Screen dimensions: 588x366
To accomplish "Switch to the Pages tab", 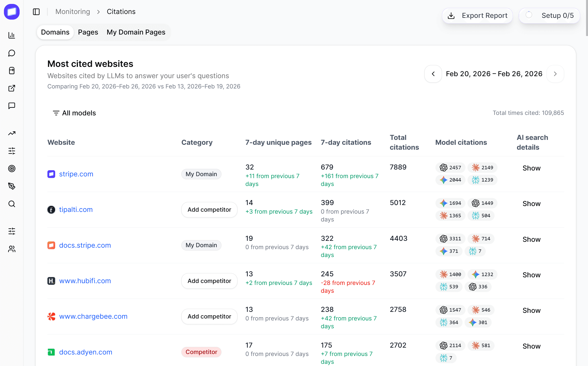I will 88,32.
